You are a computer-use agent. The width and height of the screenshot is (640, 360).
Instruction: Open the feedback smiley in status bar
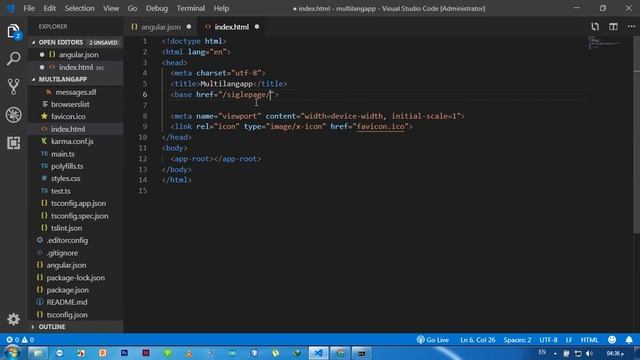click(x=612, y=340)
